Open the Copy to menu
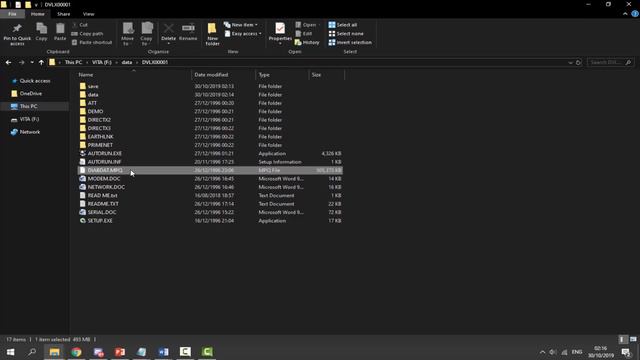Screen dimensions: 640x360 coord(147,34)
